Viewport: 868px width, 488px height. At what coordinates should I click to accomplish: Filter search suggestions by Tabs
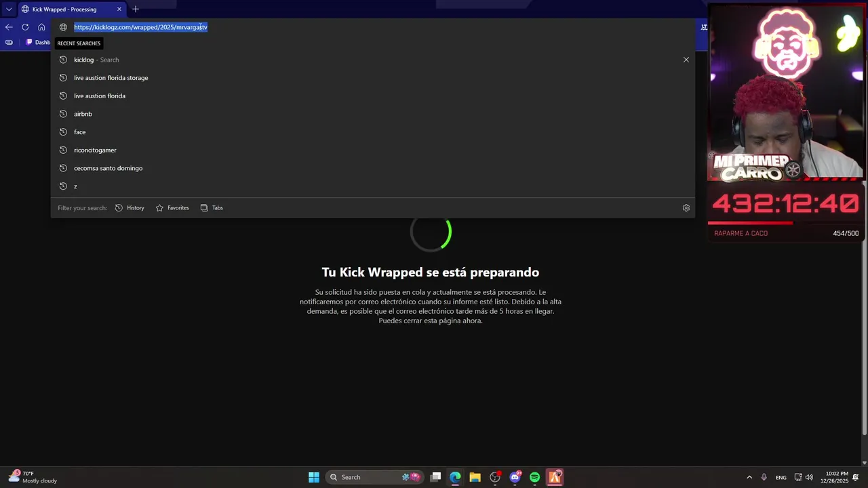tap(212, 208)
